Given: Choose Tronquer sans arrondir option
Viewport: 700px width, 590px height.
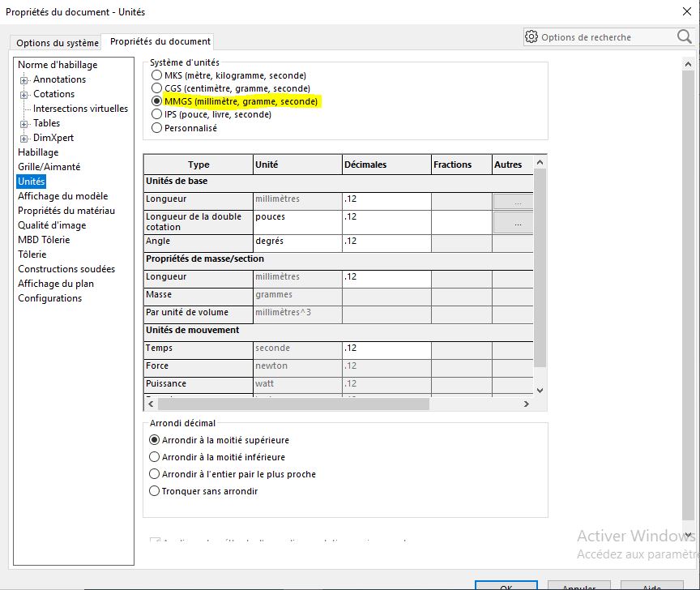Looking at the screenshot, I should point(154,491).
